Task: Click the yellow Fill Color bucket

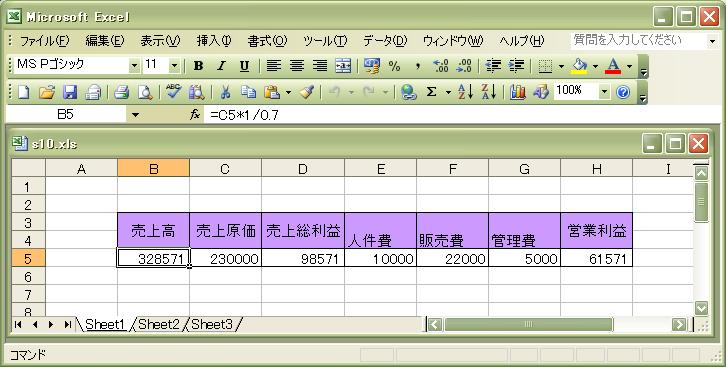Action: click(579, 66)
